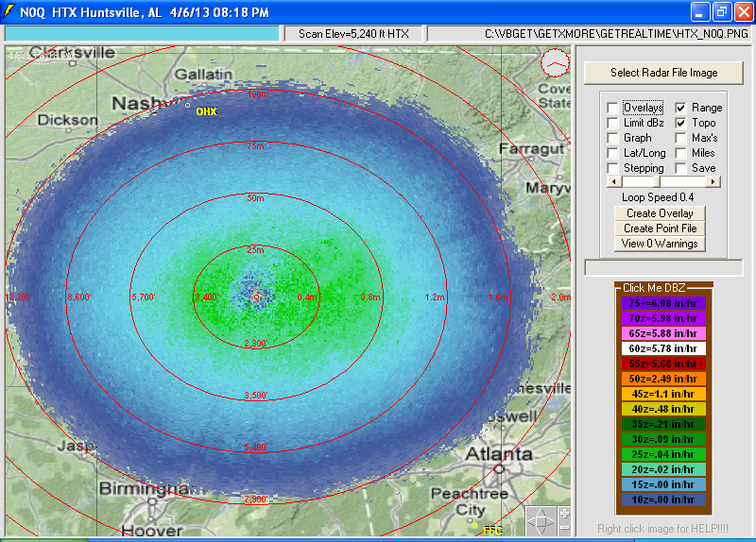Select the 50z=2.49 in/hr legend swatch
This screenshot has width=756, height=542.
point(662,379)
